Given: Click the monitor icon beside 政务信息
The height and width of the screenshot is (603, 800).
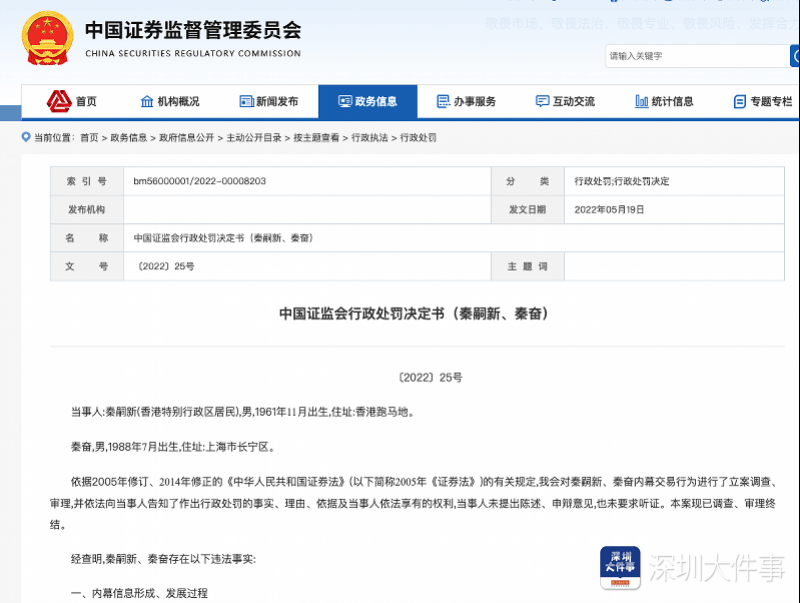Looking at the screenshot, I should coord(345,102).
